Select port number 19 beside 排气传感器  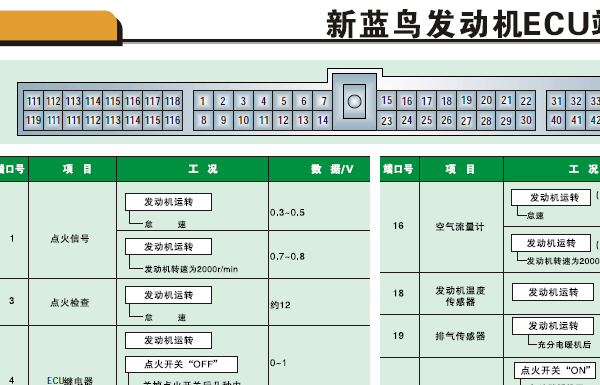click(398, 336)
